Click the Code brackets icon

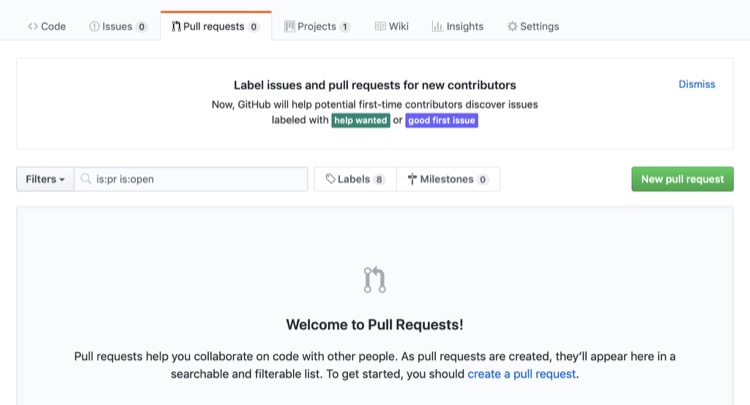pyautogui.click(x=33, y=26)
